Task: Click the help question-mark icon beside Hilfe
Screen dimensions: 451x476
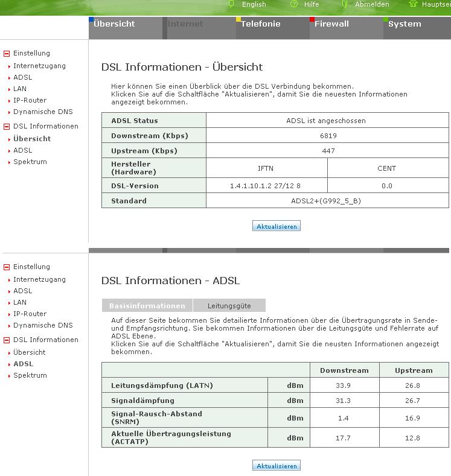Action: pos(293,4)
